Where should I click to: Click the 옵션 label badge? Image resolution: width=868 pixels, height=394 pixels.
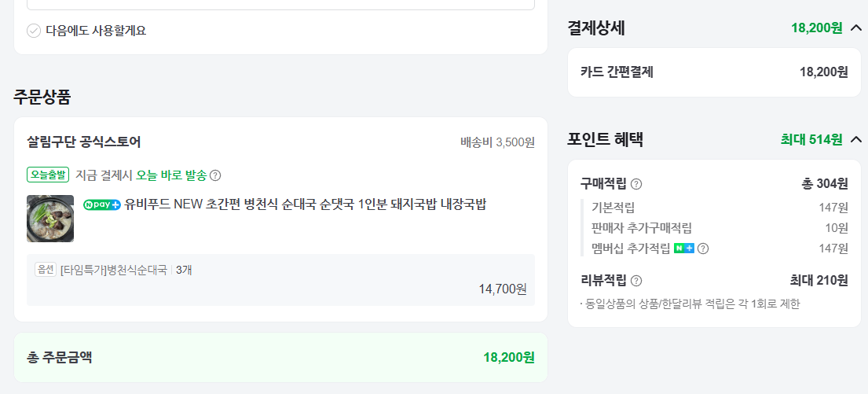tap(46, 270)
